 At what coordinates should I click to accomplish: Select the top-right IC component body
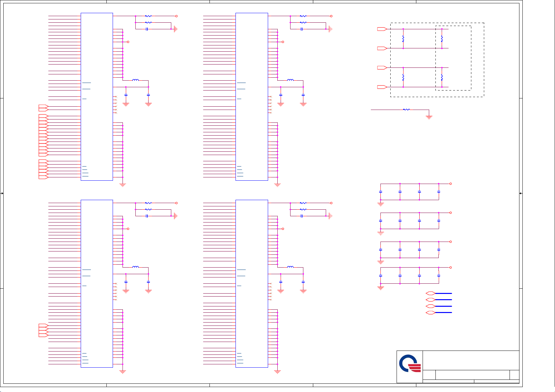tap(252, 97)
